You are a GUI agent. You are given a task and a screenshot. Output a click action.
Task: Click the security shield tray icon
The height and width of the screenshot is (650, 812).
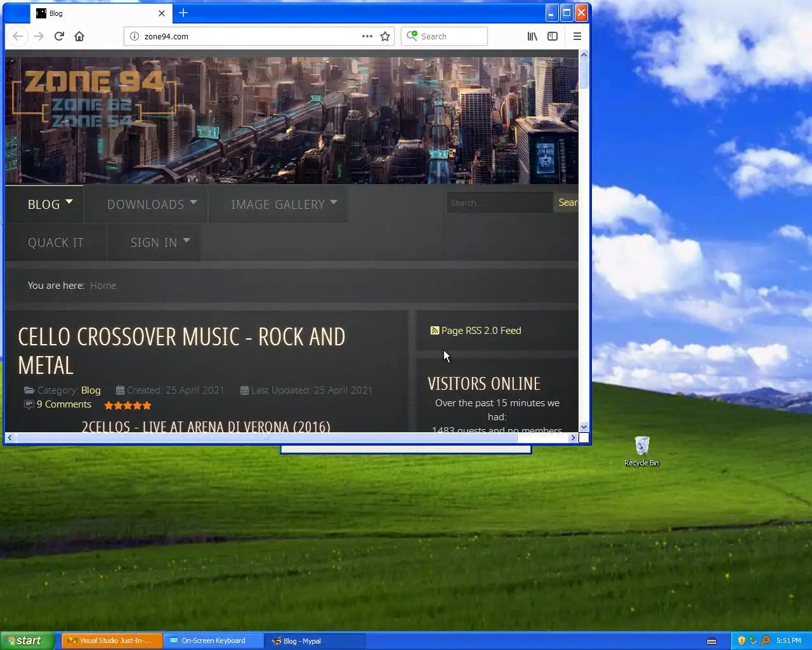(x=742, y=640)
